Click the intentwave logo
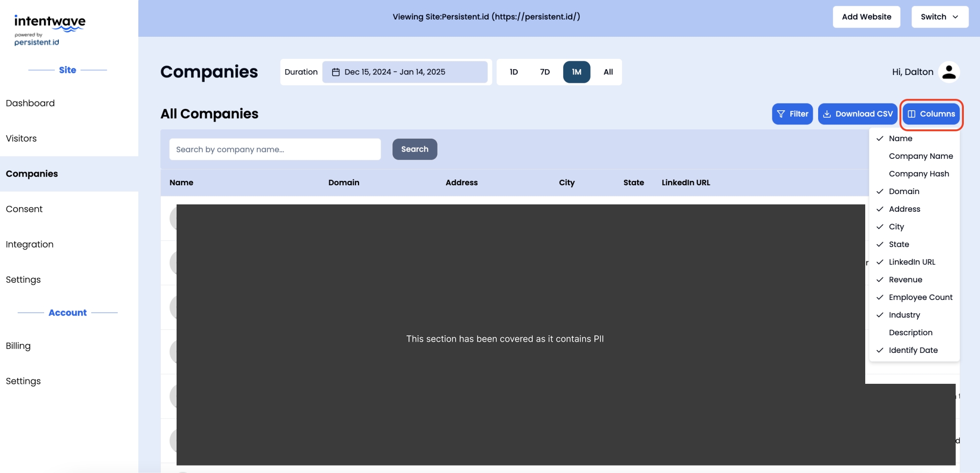980x473 pixels. (x=50, y=30)
